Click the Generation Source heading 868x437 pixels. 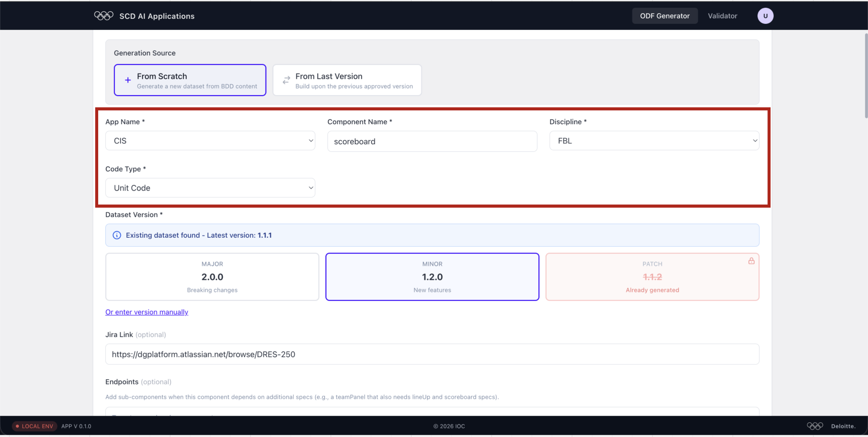point(145,53)
